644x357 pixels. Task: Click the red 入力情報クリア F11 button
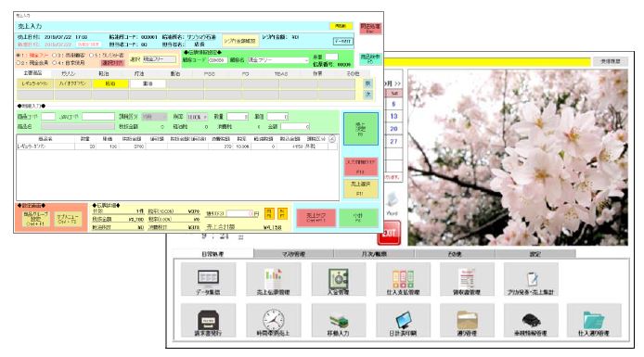(x=361, y=167)
